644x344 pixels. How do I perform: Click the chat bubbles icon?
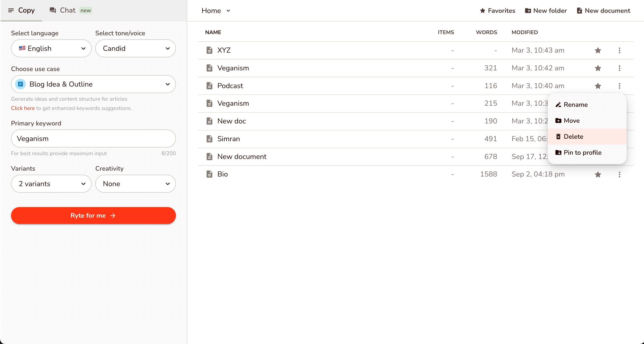tap(53, 10)
